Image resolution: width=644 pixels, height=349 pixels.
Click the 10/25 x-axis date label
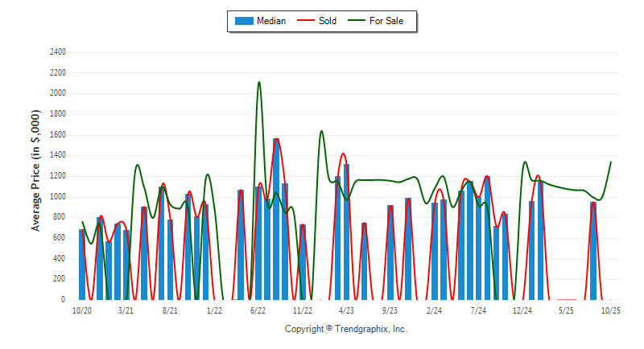610,310
